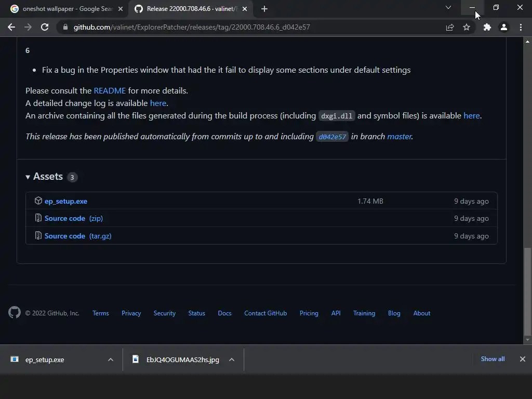Download ep_setup.exe from assets
The width and height of the screenshot is (532, 399).
coord(66,201)
